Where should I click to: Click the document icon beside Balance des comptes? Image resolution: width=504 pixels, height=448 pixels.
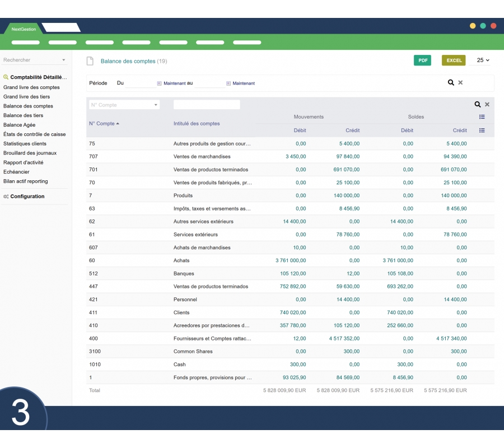tap(90, 61)
